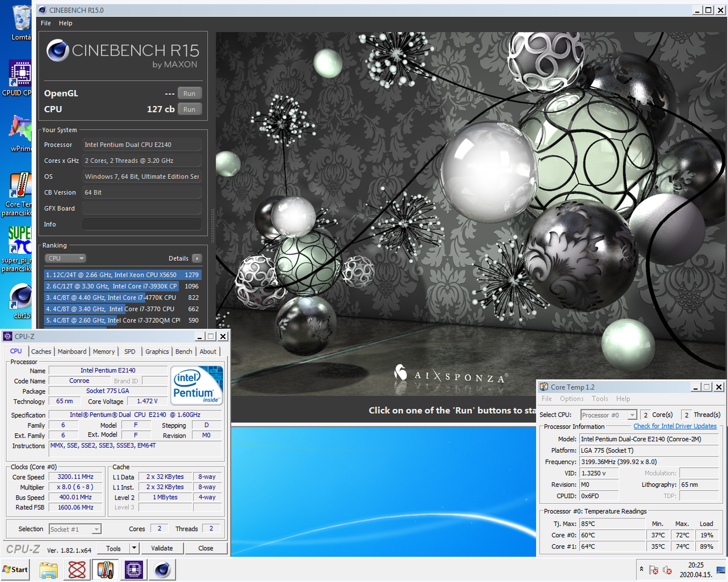The width and height of the screenshot is (728, 582).
Task: Select the Xeon X5650 ranking entry
Action: (122, 275)
